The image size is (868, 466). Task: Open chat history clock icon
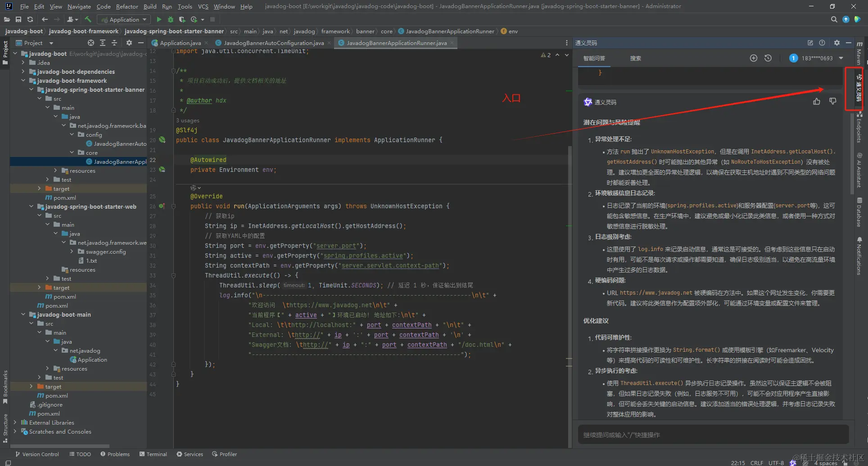coord(768,58)
